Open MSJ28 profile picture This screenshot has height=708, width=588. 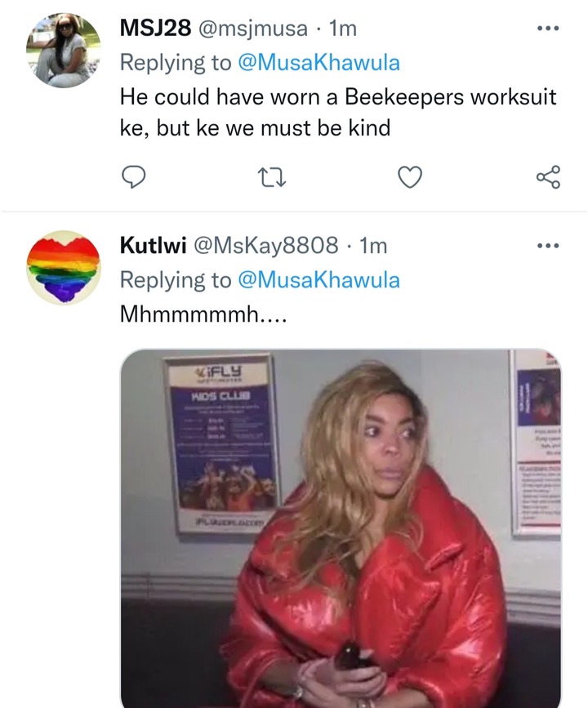(x=64, y=50)
